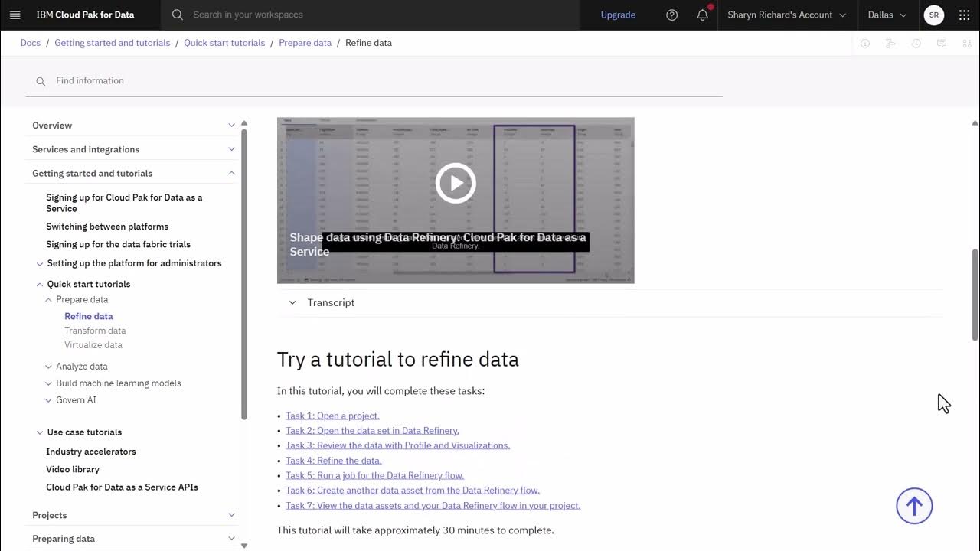980x551 pixels.
Task: Expand the Build machine learning models group
Action: (x=49, y=384)
